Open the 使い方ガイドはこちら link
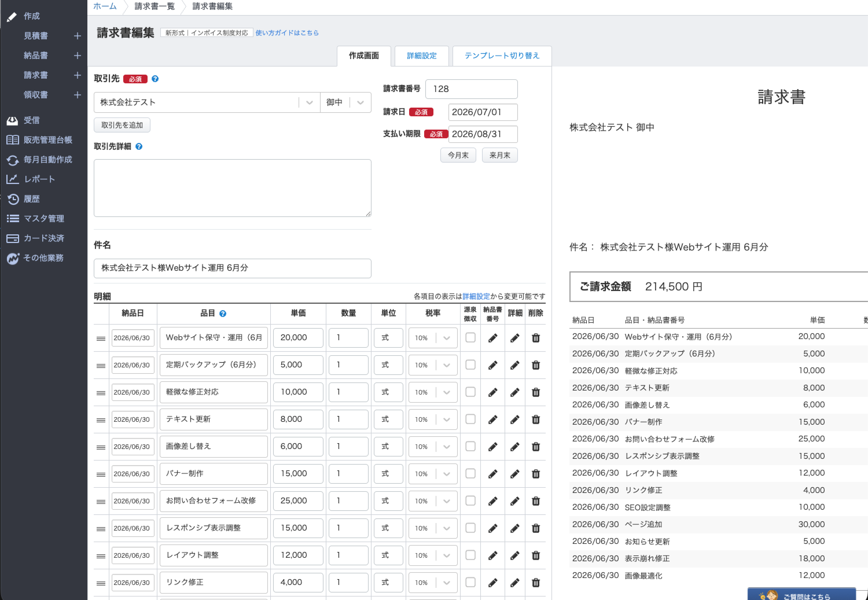Image resolution: width=868 pixels, height=600 pixels. point(287,33)
